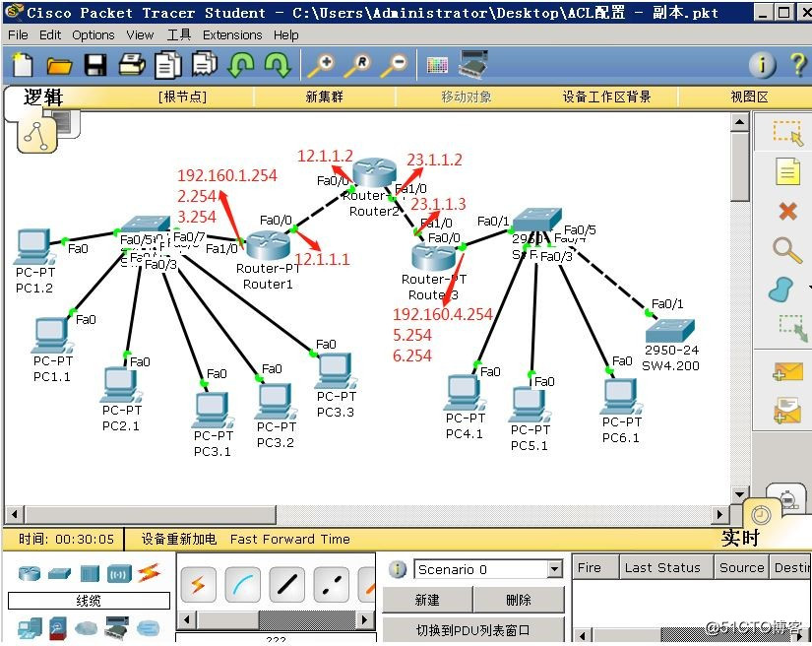This screenshot has height=646, width=812.
Task: Open the View menu
Action: point(140,34)
